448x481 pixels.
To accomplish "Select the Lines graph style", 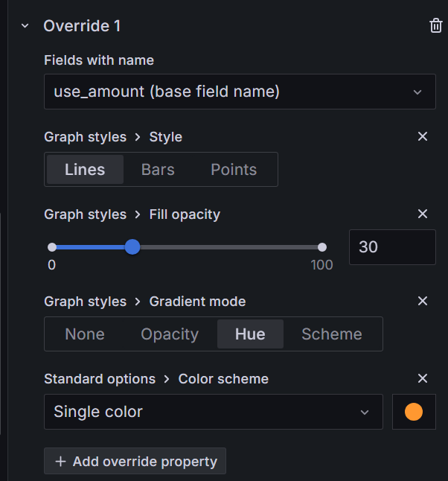I will 85,170.
